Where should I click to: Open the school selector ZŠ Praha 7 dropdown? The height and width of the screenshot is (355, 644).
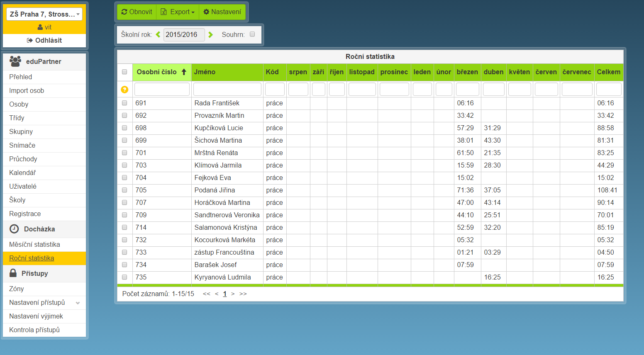click(x=44, y=14)
